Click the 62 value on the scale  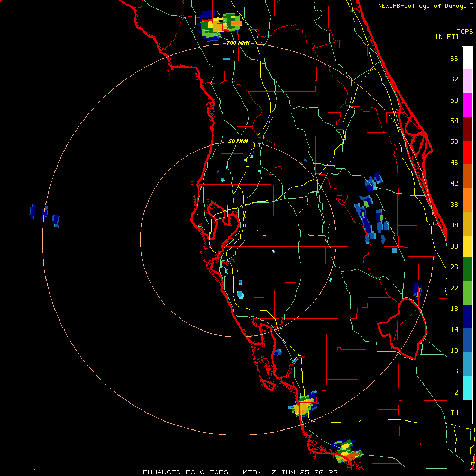[x=454, y=79]
